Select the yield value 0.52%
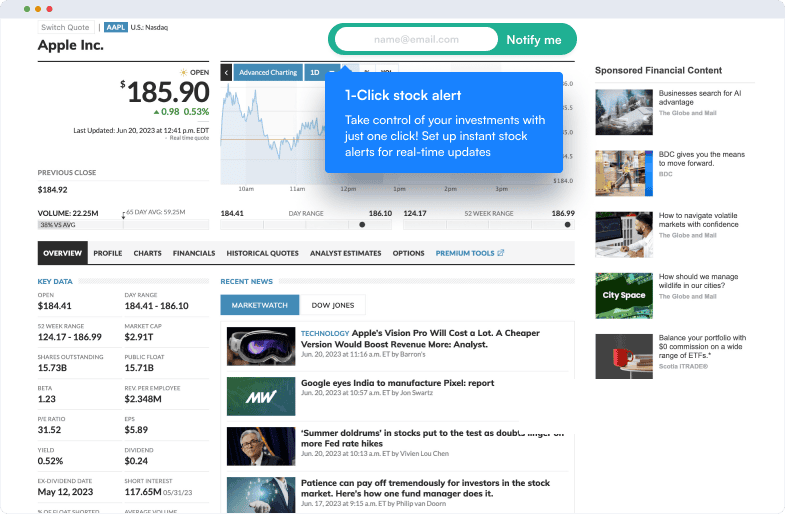The width and height of the screenshot is (785, 514). tap(50, 461)
